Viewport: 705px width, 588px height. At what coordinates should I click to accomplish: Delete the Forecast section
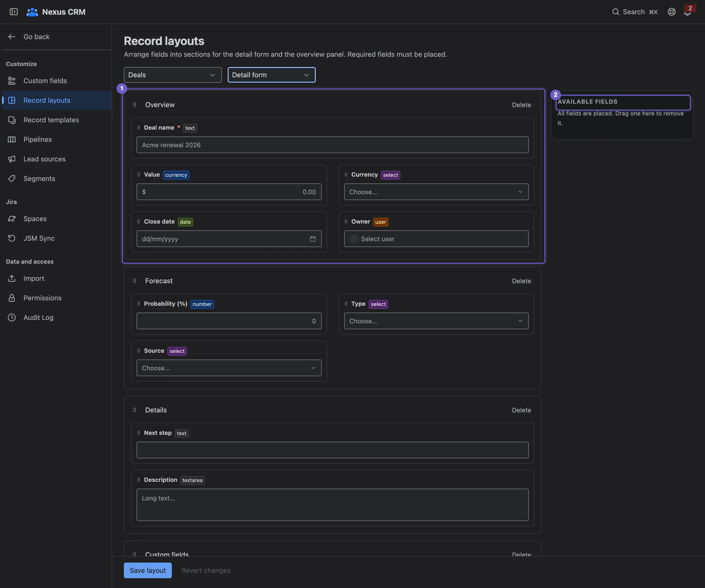point(521,281)
